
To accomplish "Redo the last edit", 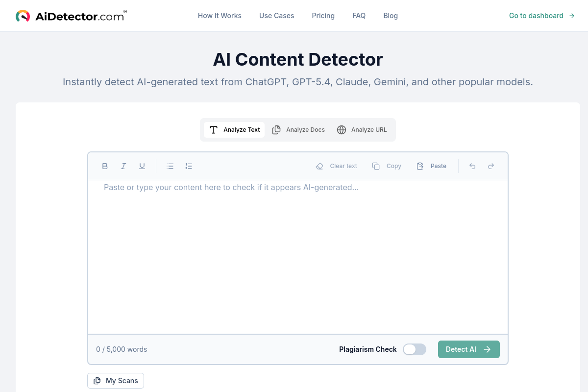I will tap(491, 166).
